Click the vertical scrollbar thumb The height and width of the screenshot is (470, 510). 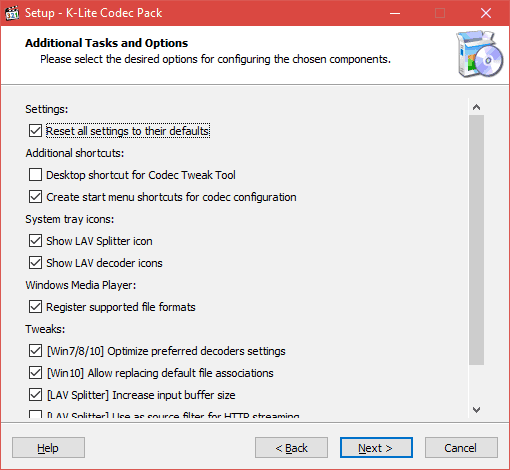pos(476,240)
